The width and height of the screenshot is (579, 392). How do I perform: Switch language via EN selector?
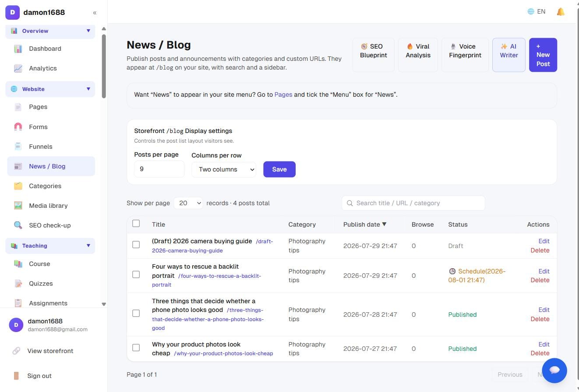coord(537,12)
